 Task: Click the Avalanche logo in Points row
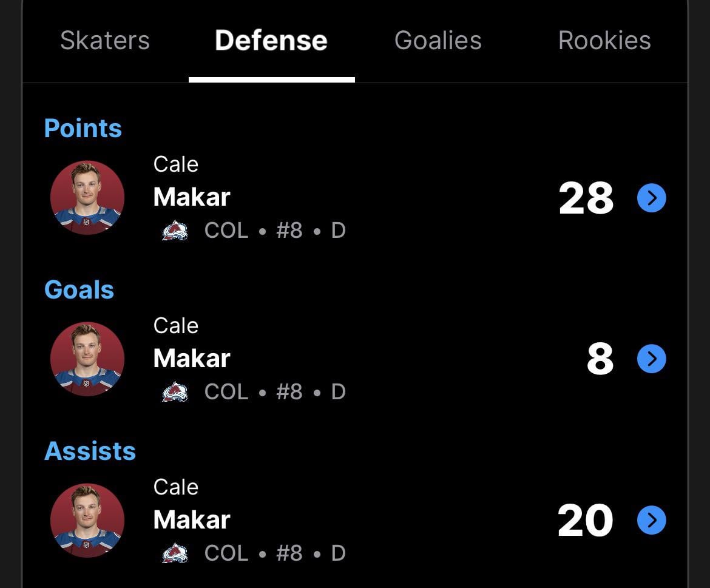(x=175, y=231)
